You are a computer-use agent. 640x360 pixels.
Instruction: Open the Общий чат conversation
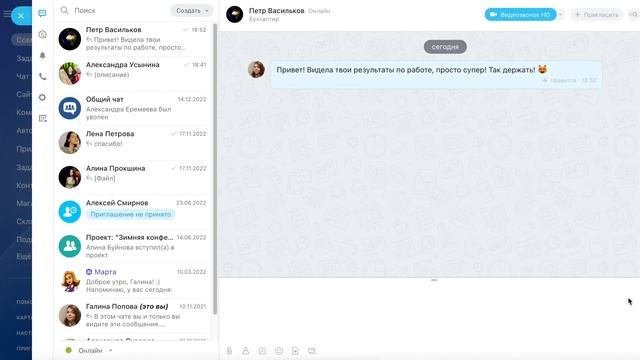(x=133, y=108)
